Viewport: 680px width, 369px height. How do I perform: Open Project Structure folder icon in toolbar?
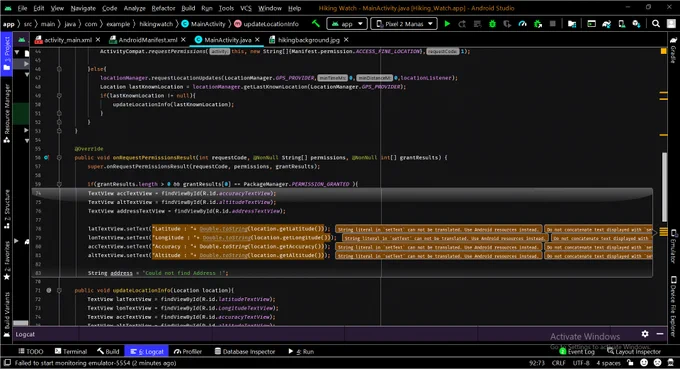572,24
